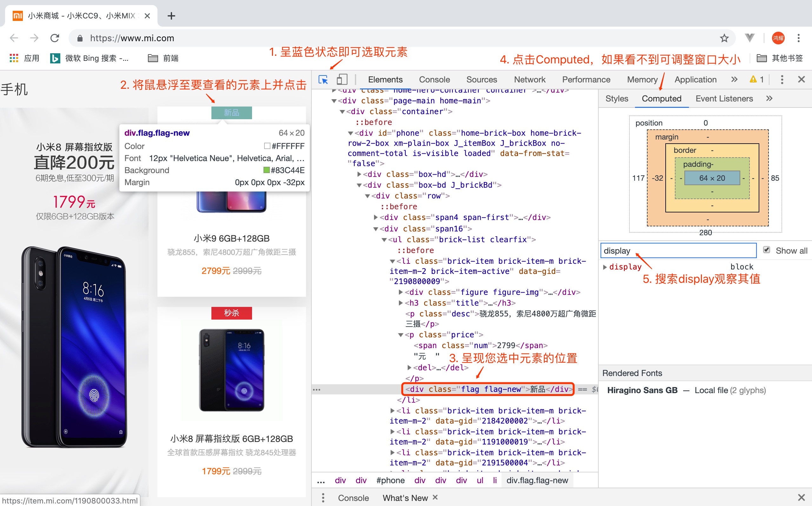This screenshot has width=812, height=506.
Task: Toggle the device toolbar icon
Action: tap(342, 80)
